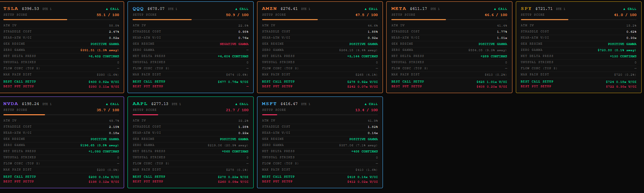
Task: Click the QQQ setup score progress bar
Action: [191, 20]
